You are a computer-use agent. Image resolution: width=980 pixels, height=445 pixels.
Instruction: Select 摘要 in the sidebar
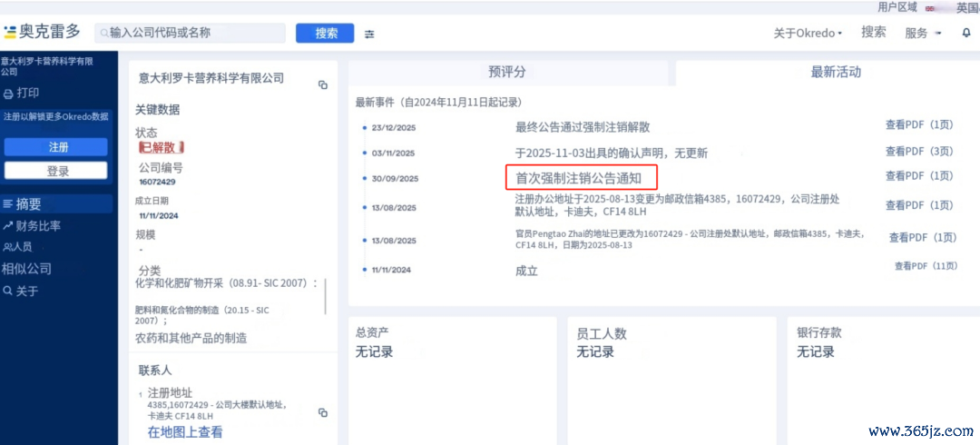click(56, 204)
